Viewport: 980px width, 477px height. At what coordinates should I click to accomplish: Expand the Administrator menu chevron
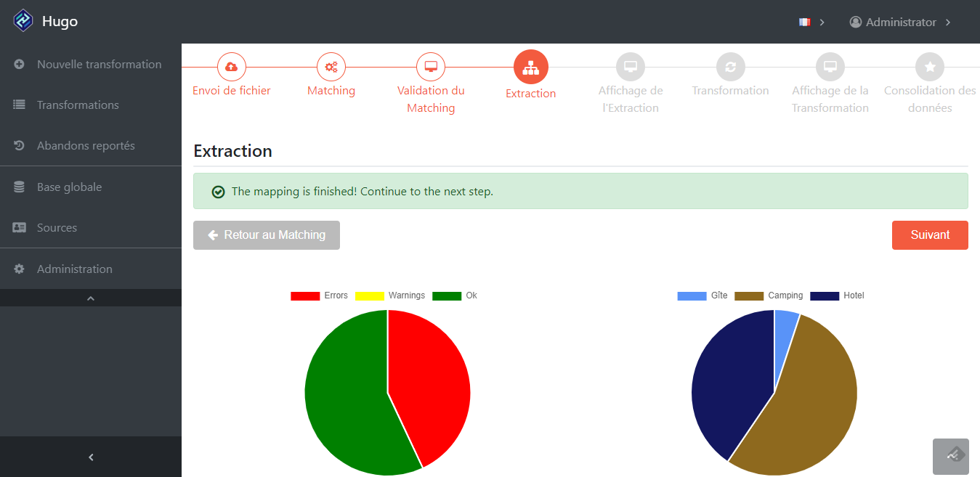click(x=948, y=23)
